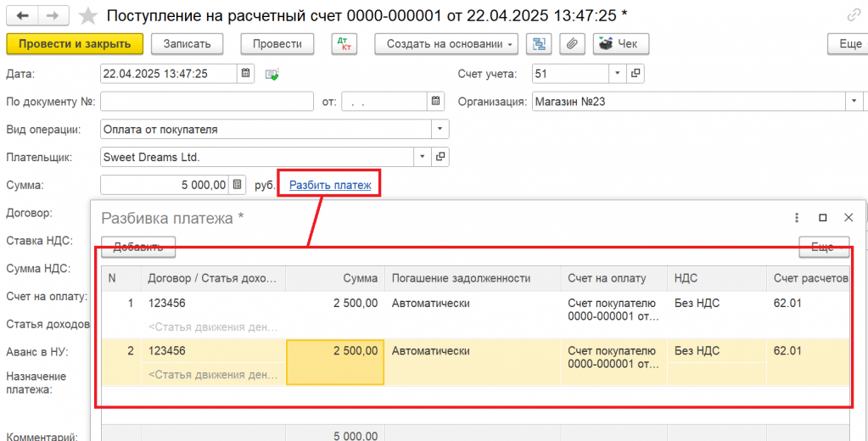The height and width of the screenshot is (441, 868).
Task: Click the НДС column header
Action: 717,278
